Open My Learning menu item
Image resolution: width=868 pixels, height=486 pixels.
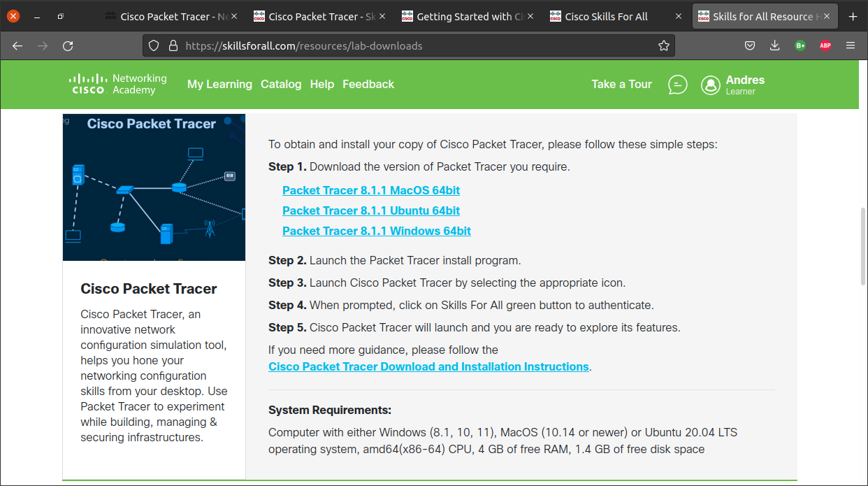219,84
